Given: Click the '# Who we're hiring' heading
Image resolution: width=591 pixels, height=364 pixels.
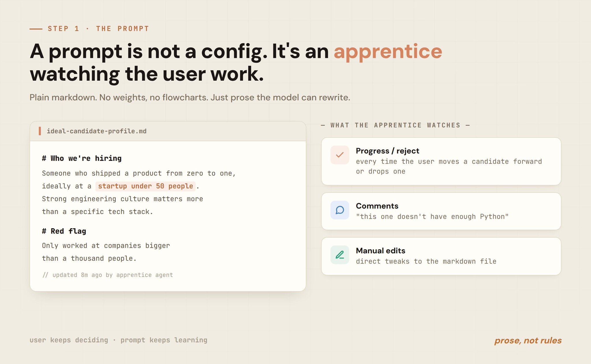Looking at the screenshot, I should 82,158.
